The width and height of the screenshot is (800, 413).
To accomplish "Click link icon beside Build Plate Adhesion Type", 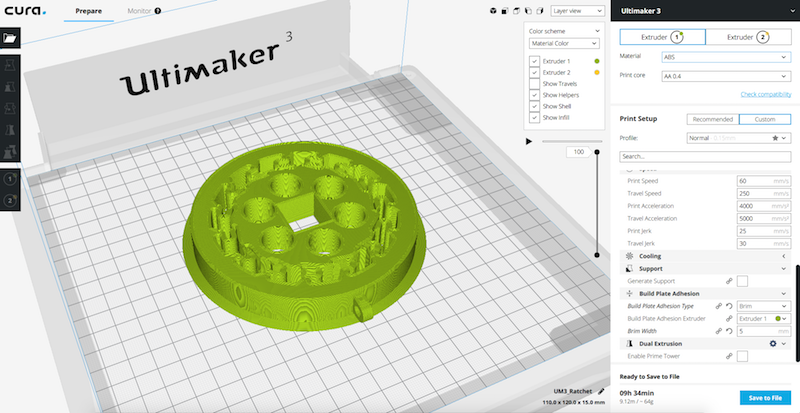I will (x=718, y=306).
